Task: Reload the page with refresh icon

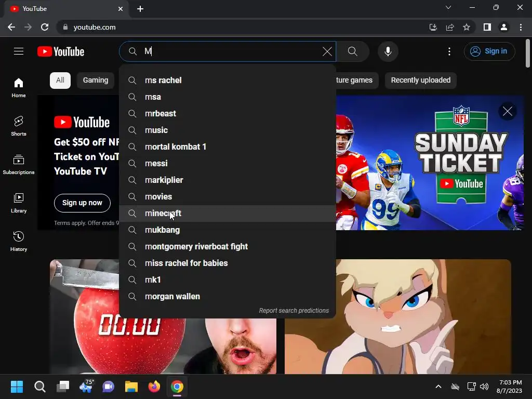Action: (x=45, y=27)
